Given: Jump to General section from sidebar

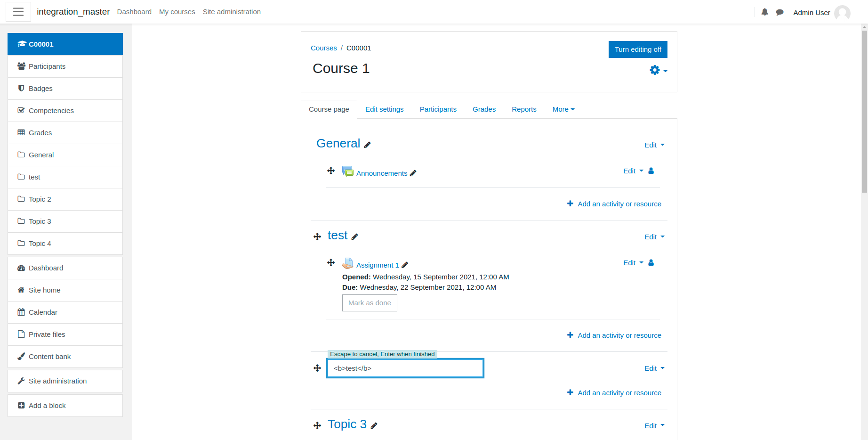Looking at the screenshot, I should [x=65, y=155].
